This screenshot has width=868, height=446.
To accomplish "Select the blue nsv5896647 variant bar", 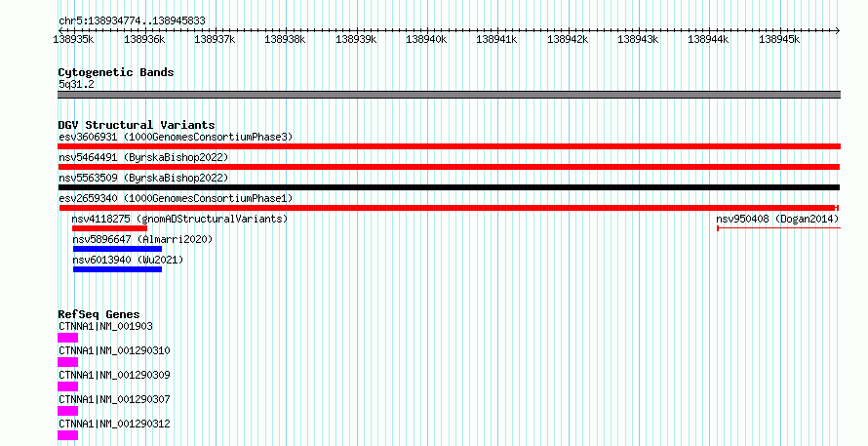I will click(x=117, y=249).
